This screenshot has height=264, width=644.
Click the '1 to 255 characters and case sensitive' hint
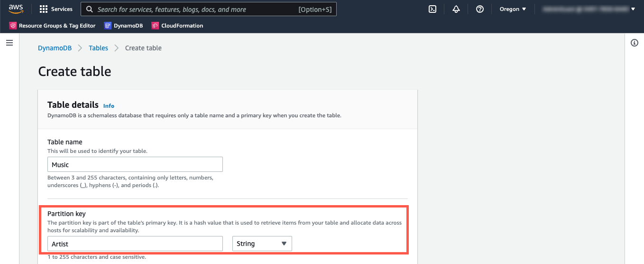point(97,257)
